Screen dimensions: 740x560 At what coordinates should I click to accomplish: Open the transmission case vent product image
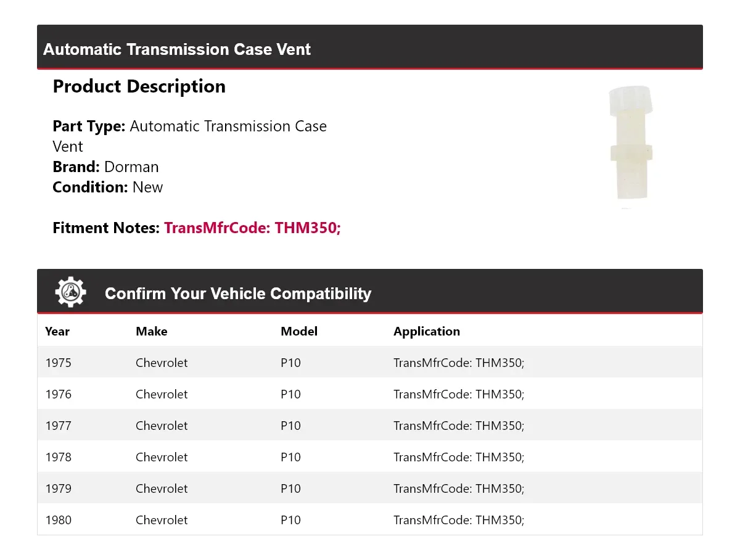[x=630, y=146]
